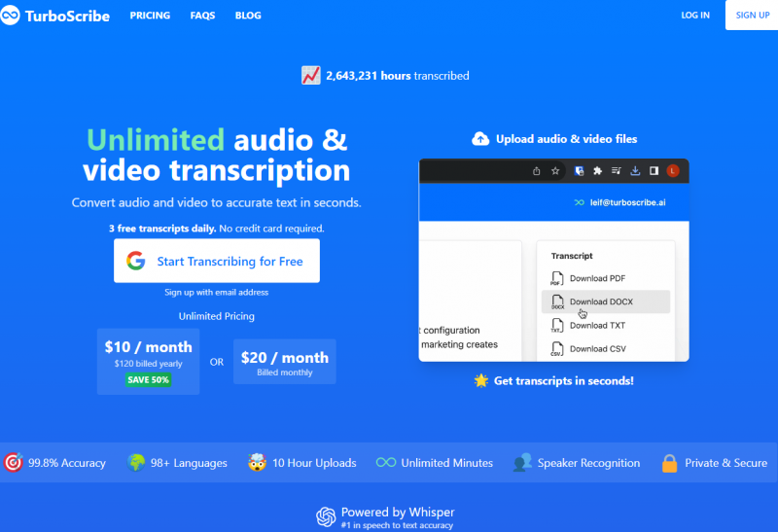Click the TurboScribe infinity logo icon
778x532 pixels.
click(11, 16)
